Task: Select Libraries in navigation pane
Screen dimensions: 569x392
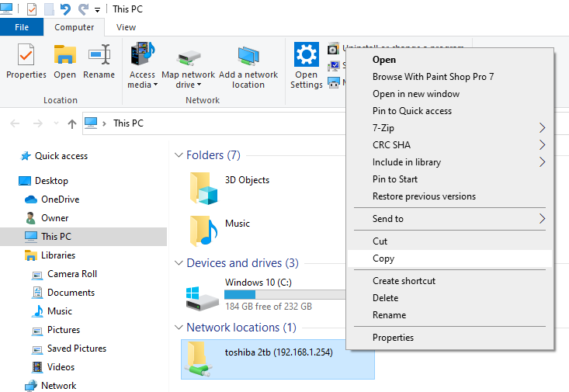Action: tap(58, 255)
